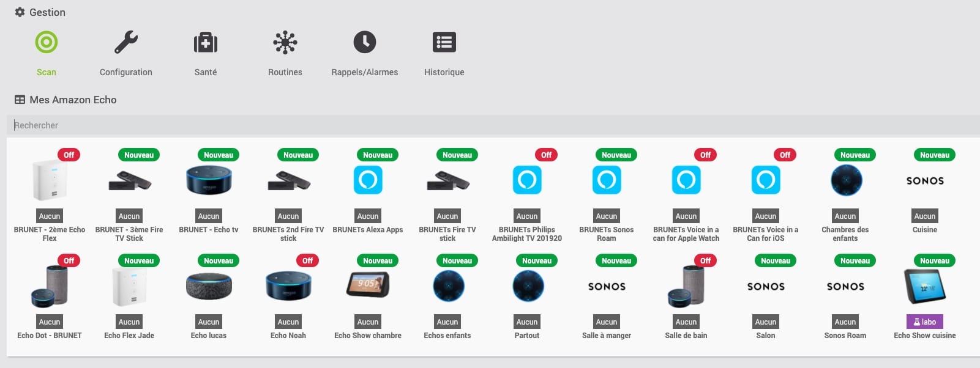Click the BRUNETs Sonos Roam Alexa icon

pos(607,180)
